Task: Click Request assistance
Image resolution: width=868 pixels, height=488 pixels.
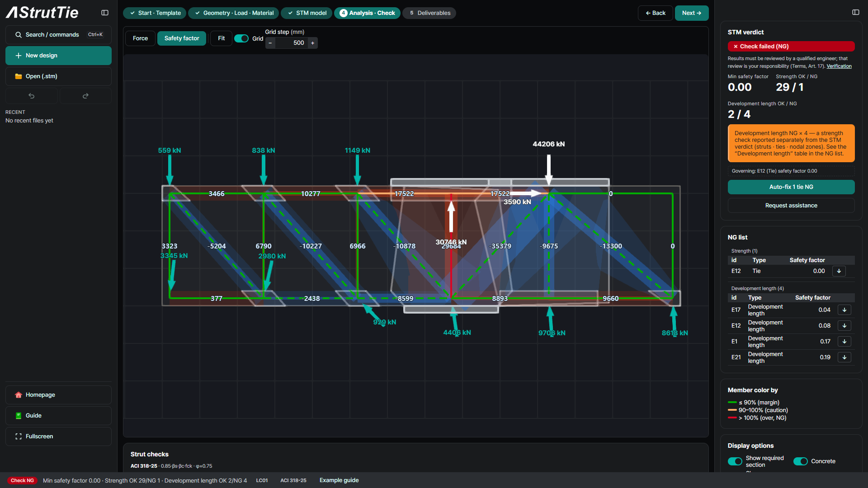Action: click(x=791, y=206)
